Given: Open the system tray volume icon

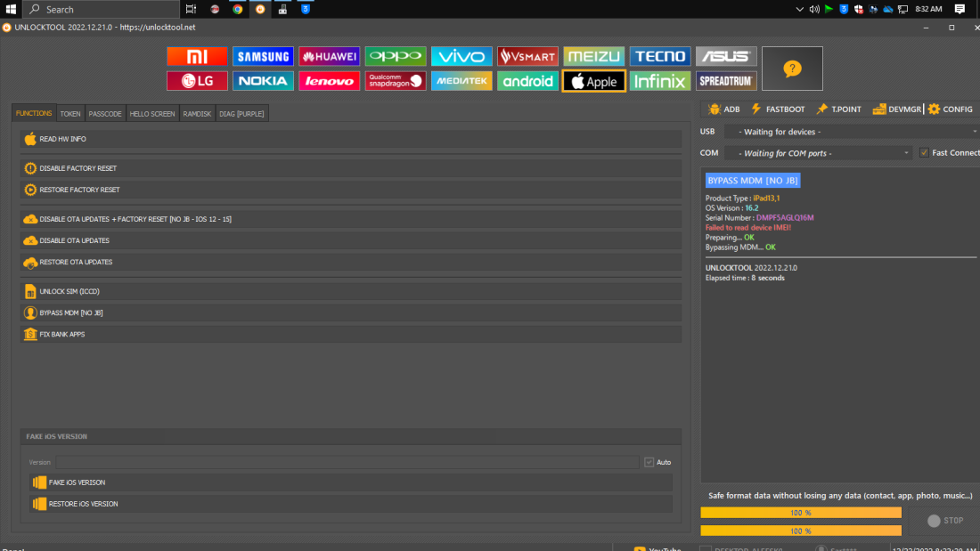Looking at the screenshot, I should (814, 9).
